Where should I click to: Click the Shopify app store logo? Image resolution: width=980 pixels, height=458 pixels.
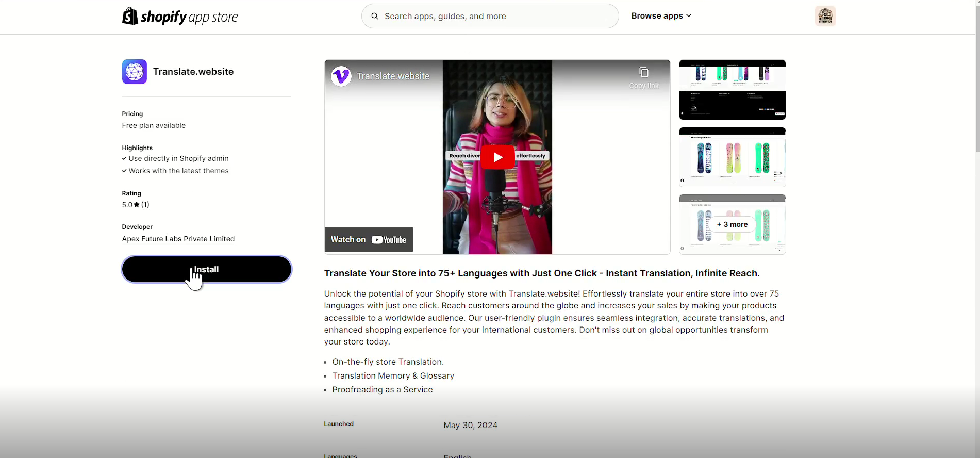point(180,17)
